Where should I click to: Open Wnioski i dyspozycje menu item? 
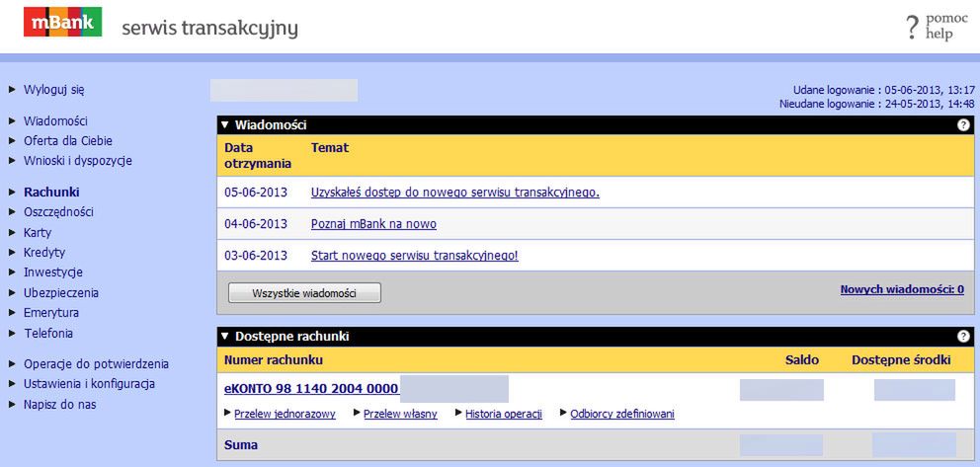(78, 161)
